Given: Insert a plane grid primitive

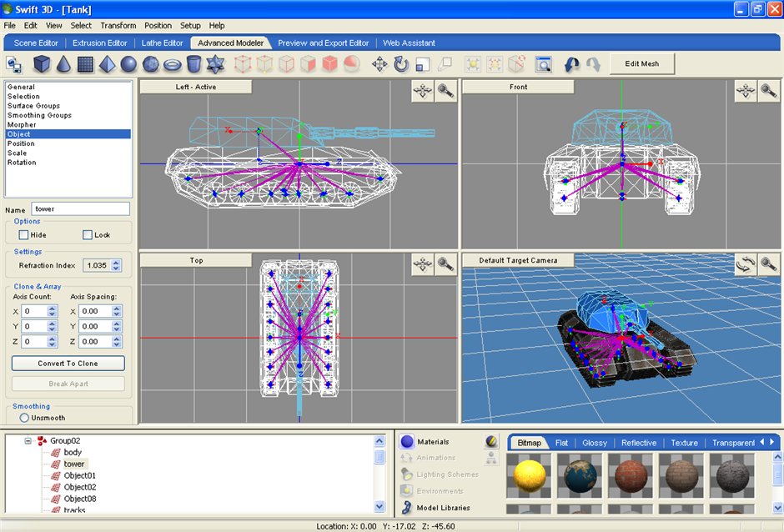Looking at the screenshot, I should point(86,64).
